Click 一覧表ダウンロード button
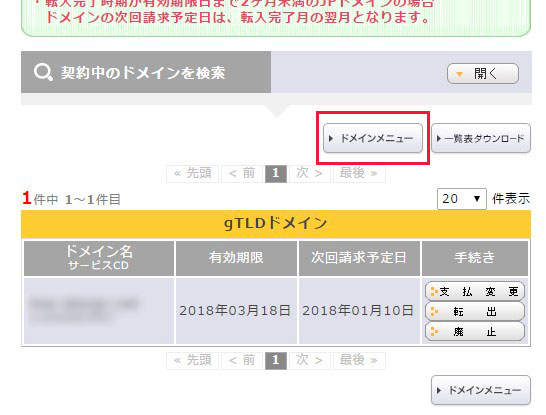Viewport: 546px width, 415px height. (481, 138)
